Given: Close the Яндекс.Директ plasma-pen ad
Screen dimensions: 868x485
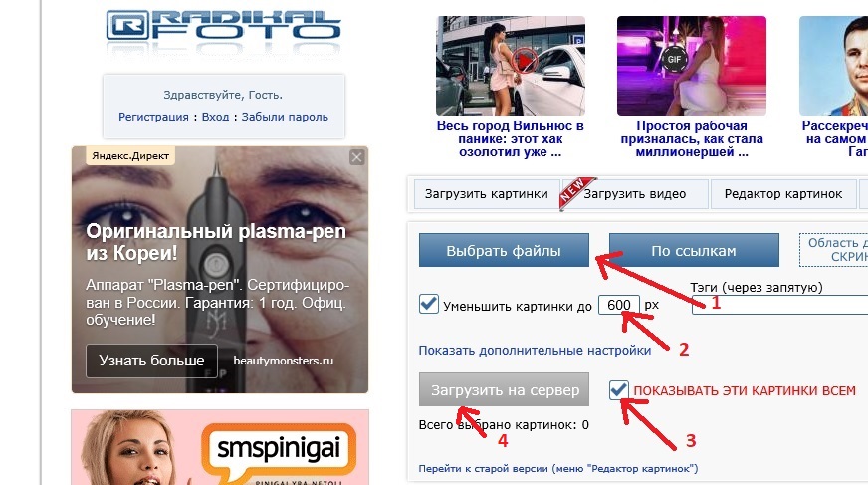Looking at the screenshot, I should coord(357,157).
